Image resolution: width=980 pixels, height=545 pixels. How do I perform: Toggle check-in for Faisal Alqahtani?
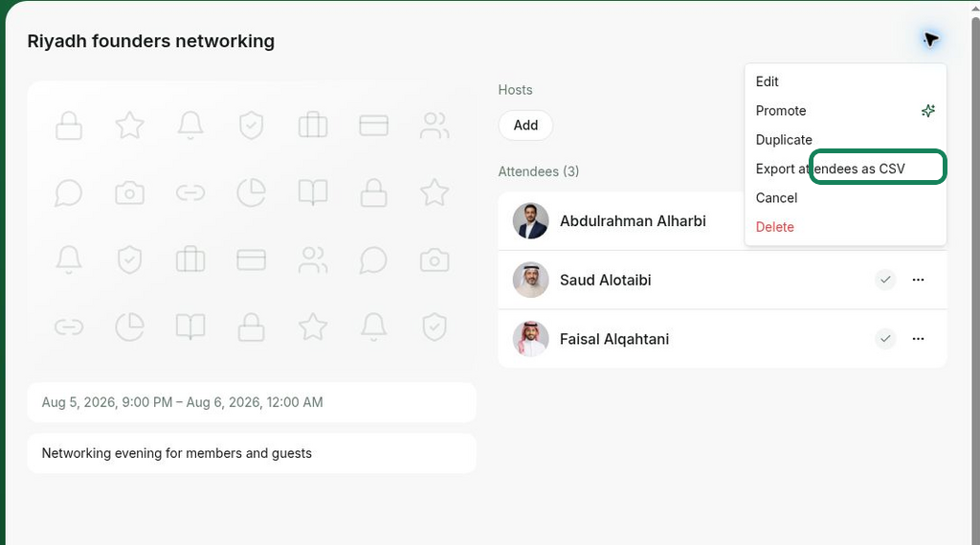[x=885, y=338]
